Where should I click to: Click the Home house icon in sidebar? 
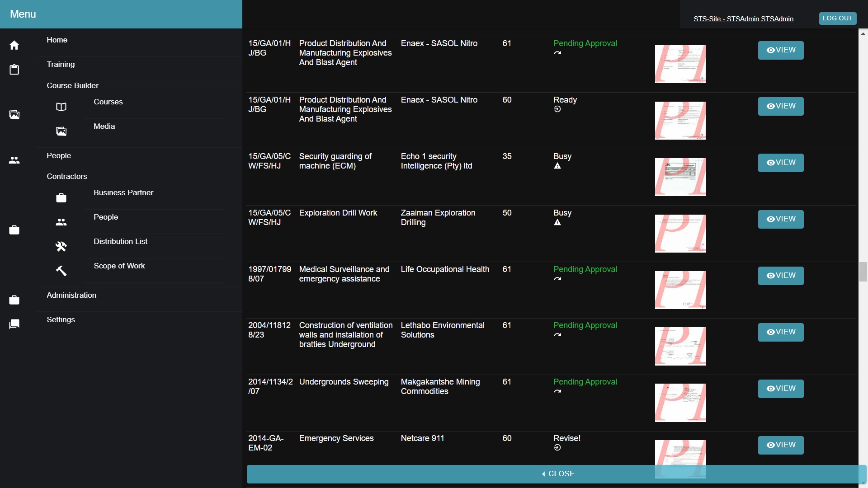pos(14,45)
